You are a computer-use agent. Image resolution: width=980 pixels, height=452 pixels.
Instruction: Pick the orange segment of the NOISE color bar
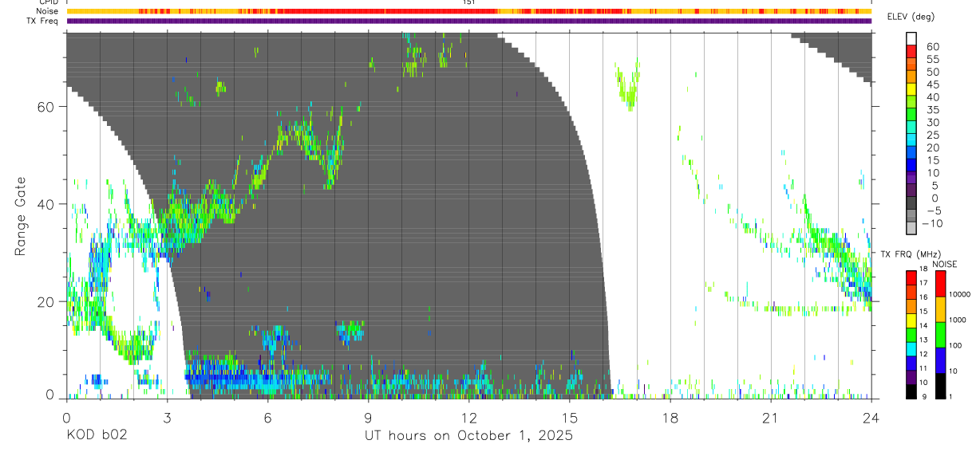940,309
